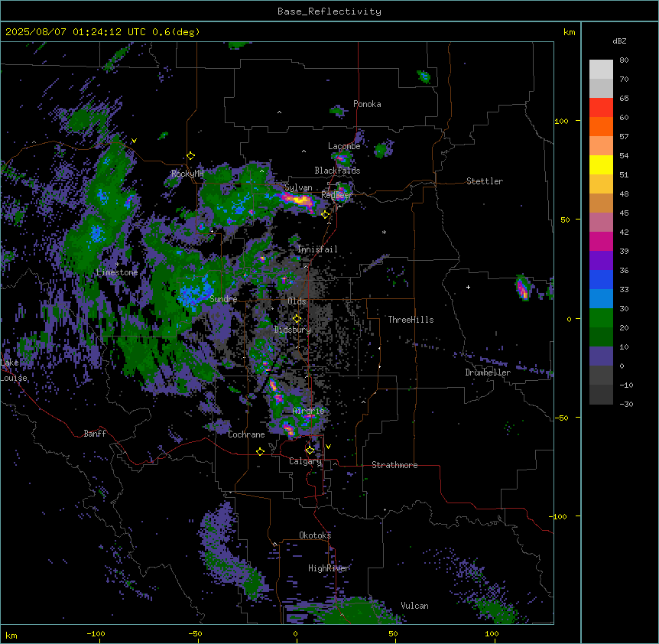The height and width of the screenshot is (644, 659).
Task: Click the isolated storm cell northeast of Drumheller
Action: [523, 288]
